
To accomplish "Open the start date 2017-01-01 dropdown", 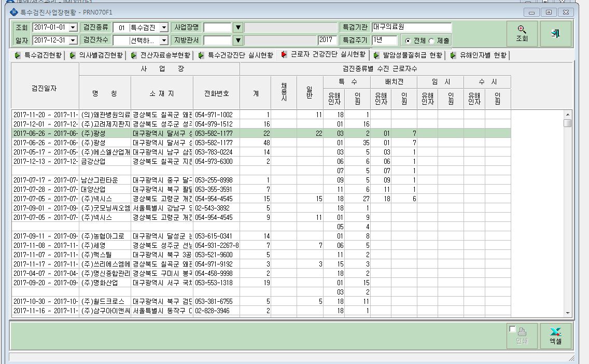I will [73, 27].
